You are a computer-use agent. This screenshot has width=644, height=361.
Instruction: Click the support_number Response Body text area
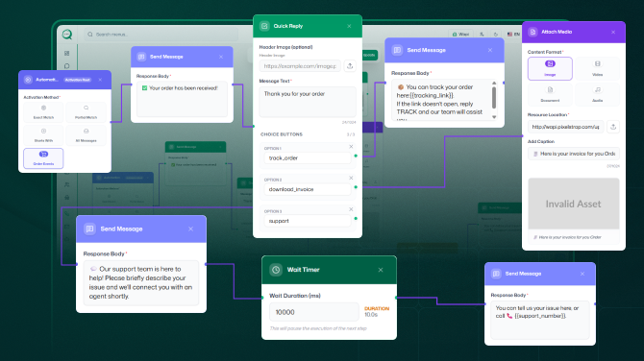[x=540, y=320]
